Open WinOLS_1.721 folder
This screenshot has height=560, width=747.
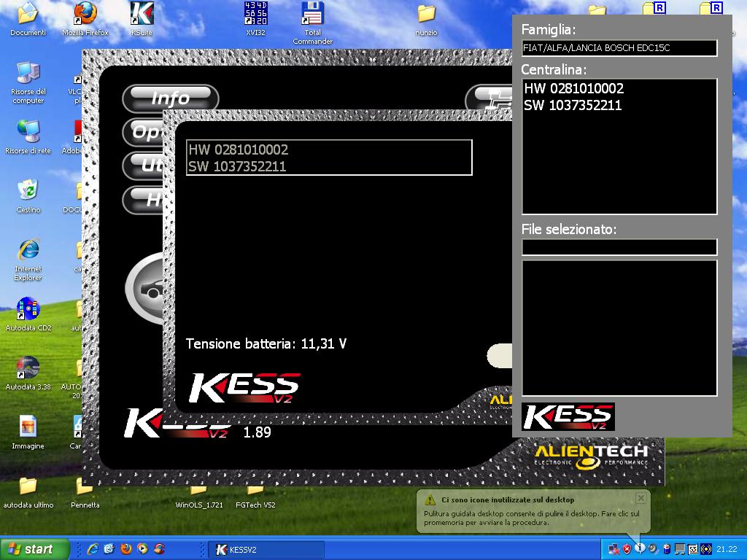[199, 497]
